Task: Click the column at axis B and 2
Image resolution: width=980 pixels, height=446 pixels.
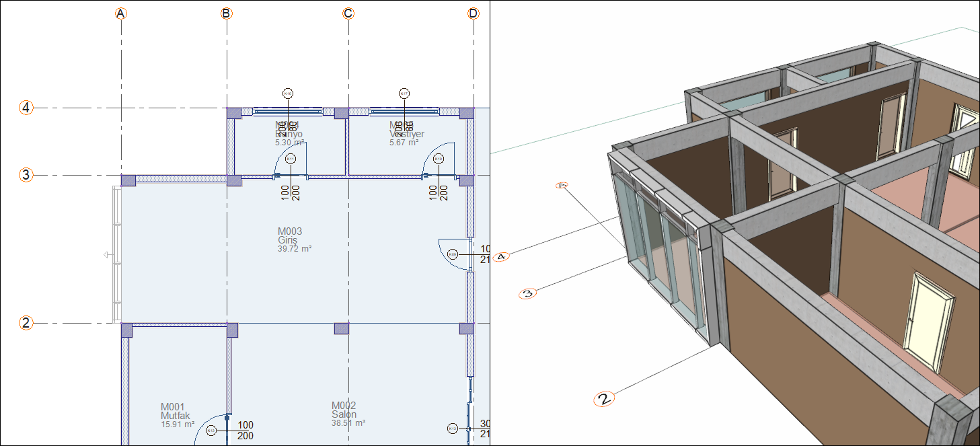Action: [232, 330]
